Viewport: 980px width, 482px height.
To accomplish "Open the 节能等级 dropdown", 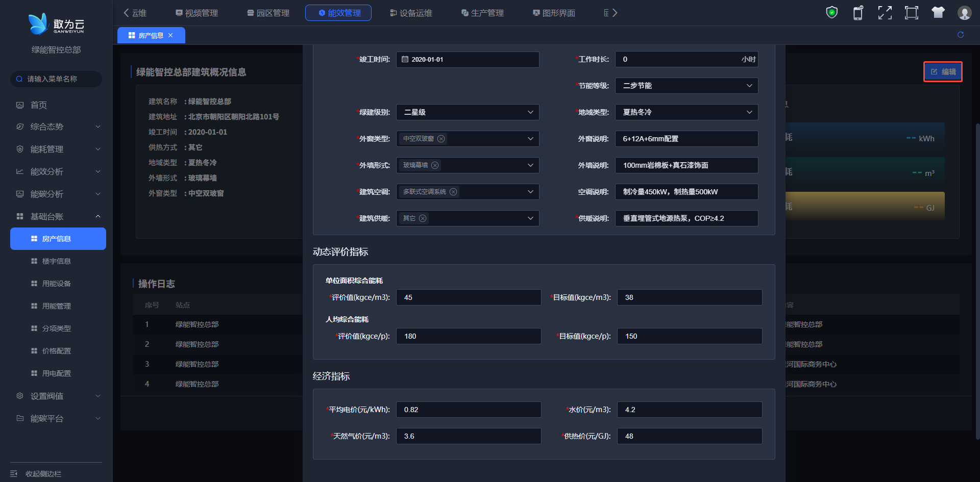I will [686, 86].
